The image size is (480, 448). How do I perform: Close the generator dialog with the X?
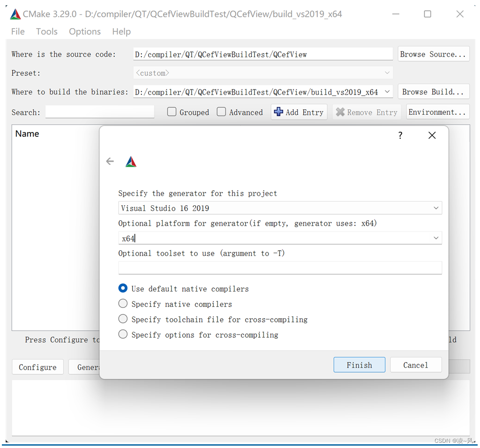coord(432,135)
